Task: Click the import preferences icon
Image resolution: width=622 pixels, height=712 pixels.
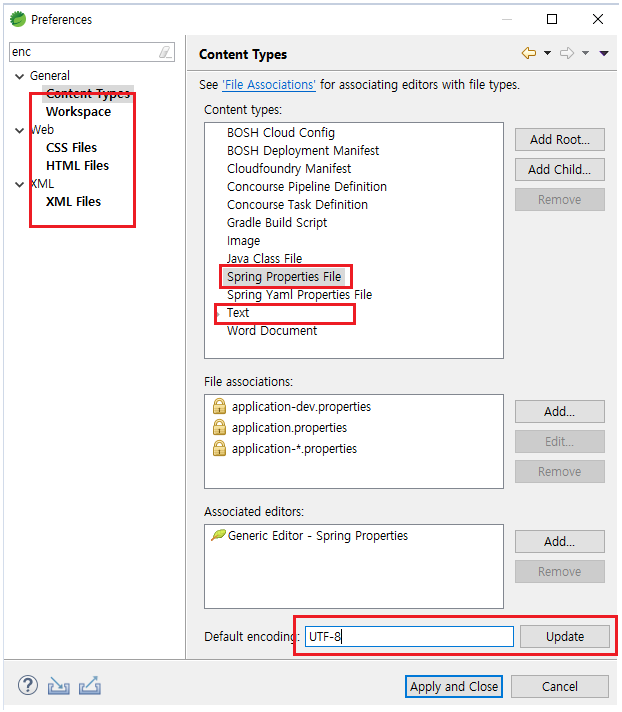Action: tap(59, 686)
